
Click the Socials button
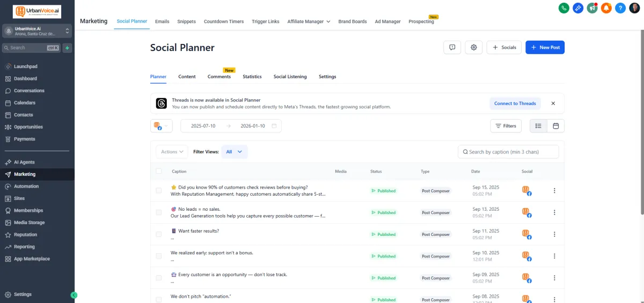(504, 47)
